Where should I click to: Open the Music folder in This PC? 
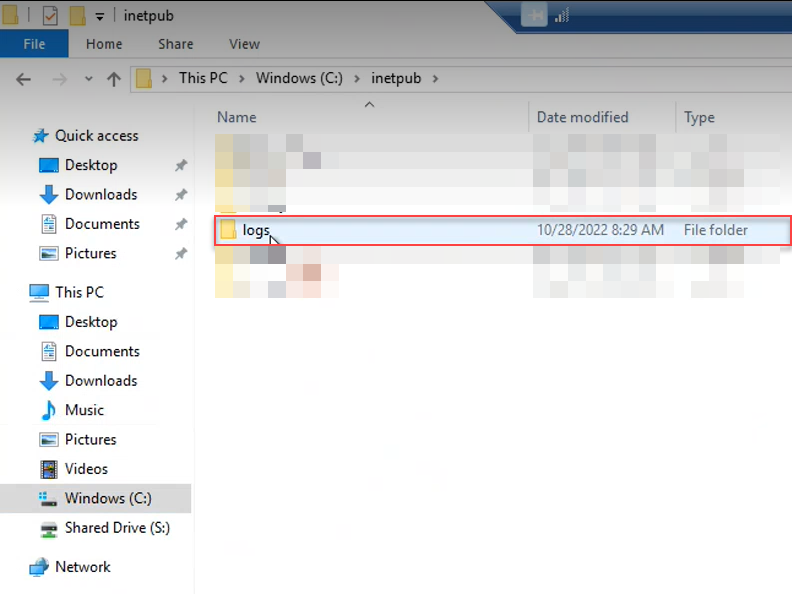tap(84, 410)
